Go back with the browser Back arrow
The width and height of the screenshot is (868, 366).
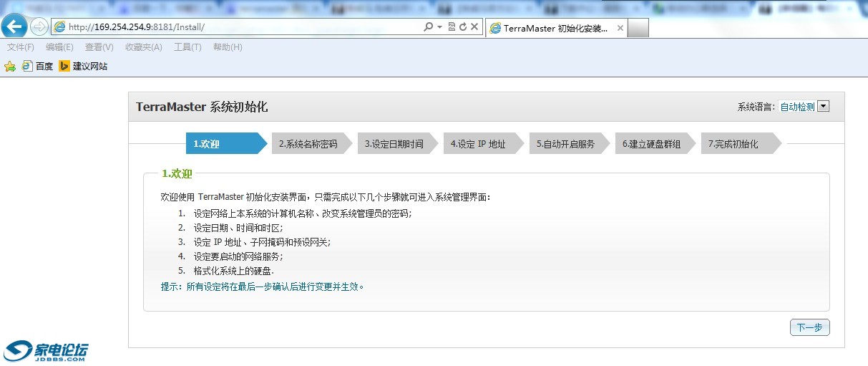coord(14,27)
